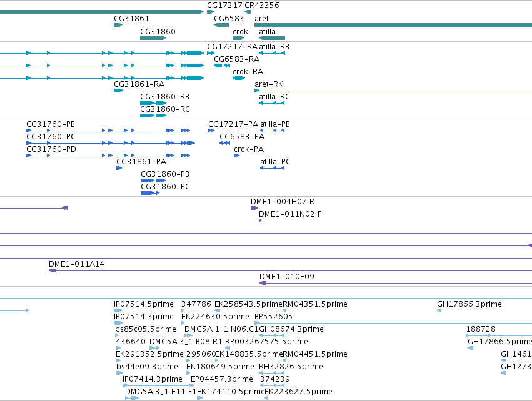This screenshot has width=532, height=401.
Task: Click the atilla-RC transcript label
Action: [274, 97]
